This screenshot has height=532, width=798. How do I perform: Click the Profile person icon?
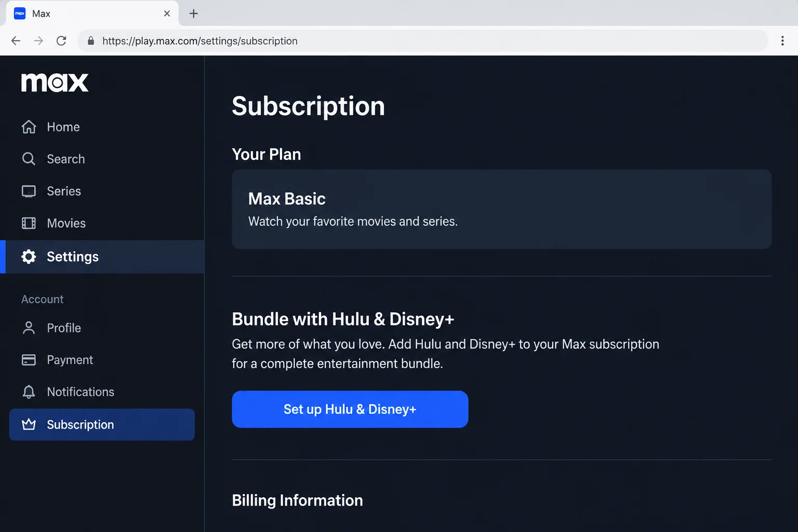(x=29, y=328)
